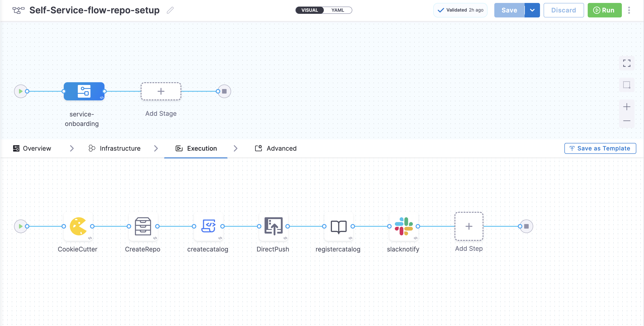Click the DirectPush step icon
The height and width of the screenshot is (326, 644).
pyautogui.click(x=273, y=226)
